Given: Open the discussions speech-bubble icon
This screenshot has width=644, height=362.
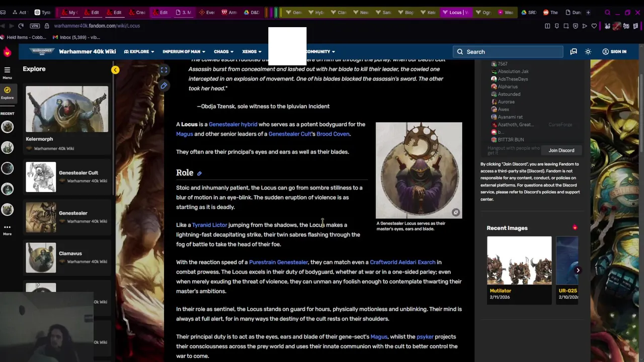Looking at the screenshot, I should 573,51.
